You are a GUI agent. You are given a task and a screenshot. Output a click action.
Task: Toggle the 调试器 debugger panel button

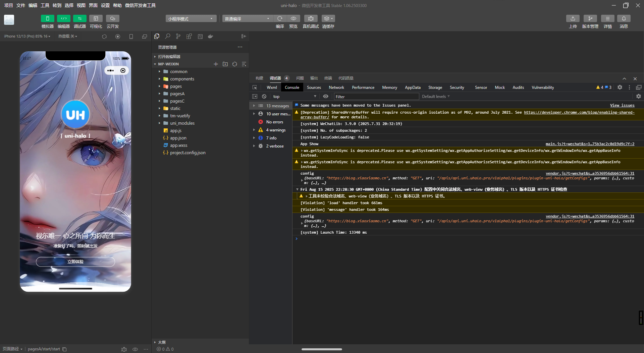[x=79, y=18]
